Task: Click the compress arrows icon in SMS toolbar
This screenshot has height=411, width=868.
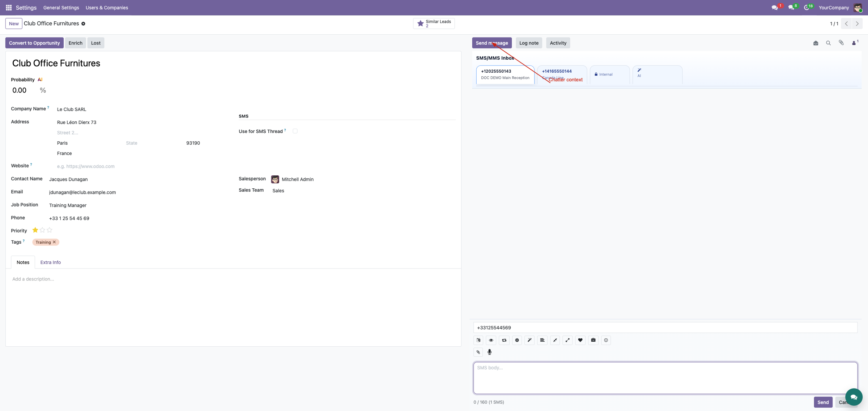Action: click(x=555, y=340)
